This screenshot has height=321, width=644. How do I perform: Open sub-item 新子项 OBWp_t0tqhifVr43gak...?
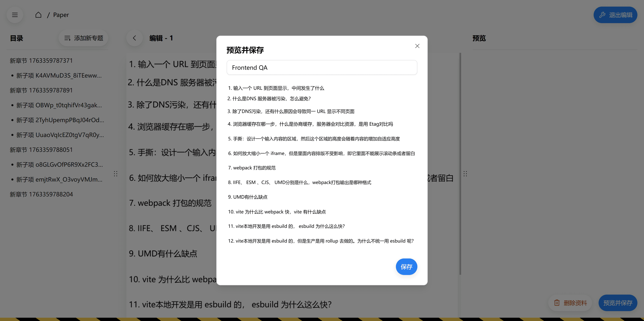pos(59,105)
